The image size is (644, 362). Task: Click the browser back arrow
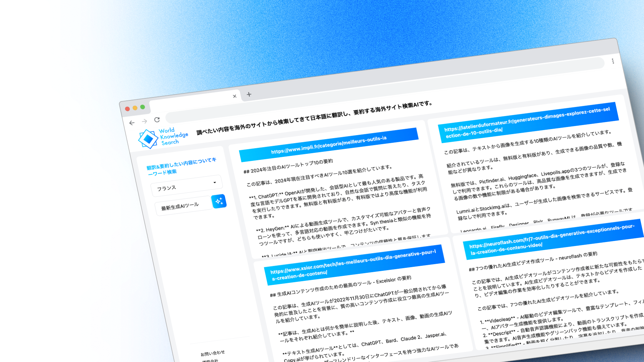click(132, 123)
